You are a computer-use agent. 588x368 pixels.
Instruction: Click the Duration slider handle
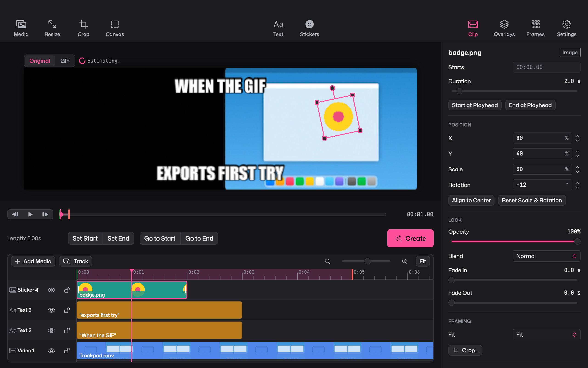(459, 91)
